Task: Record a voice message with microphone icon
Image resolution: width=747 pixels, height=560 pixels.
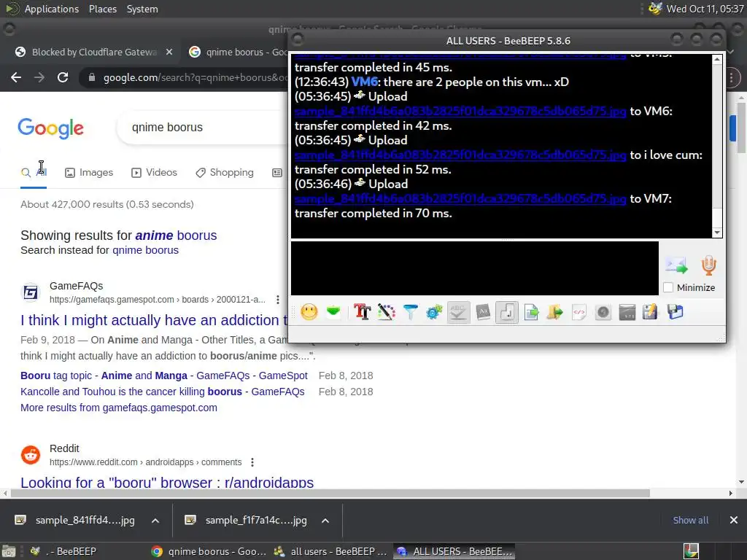Action: 709,265
